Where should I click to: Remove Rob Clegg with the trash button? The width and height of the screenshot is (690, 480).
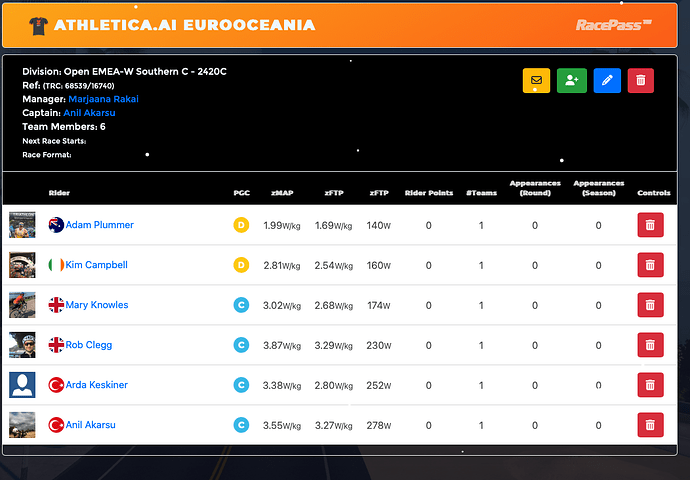coord(650,345)
